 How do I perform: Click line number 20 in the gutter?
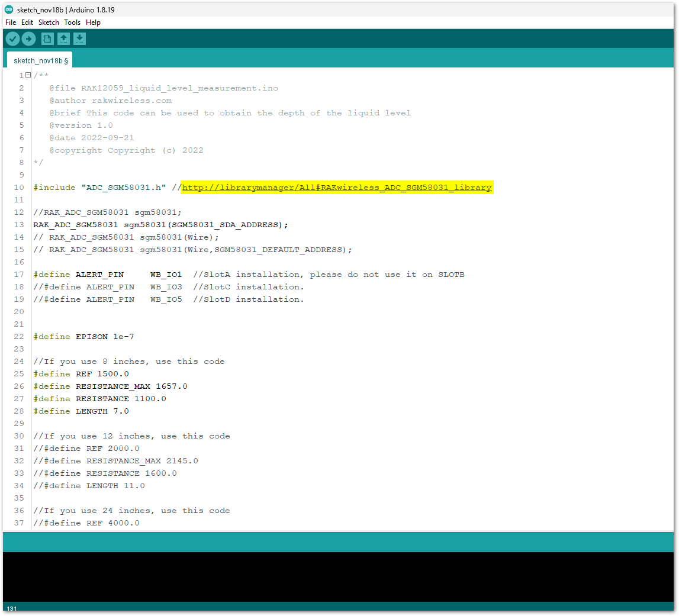(x=19, y=312)
